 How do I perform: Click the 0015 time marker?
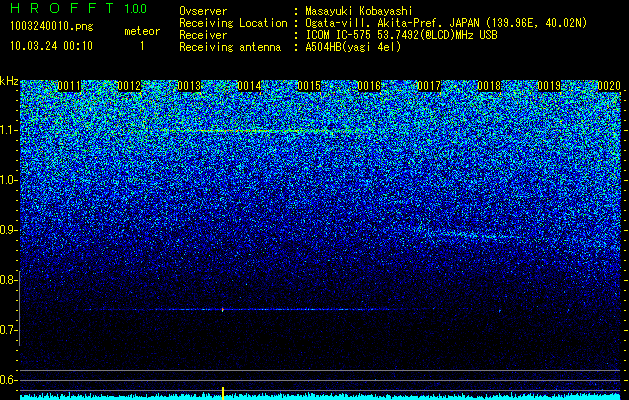click(309, 86)
